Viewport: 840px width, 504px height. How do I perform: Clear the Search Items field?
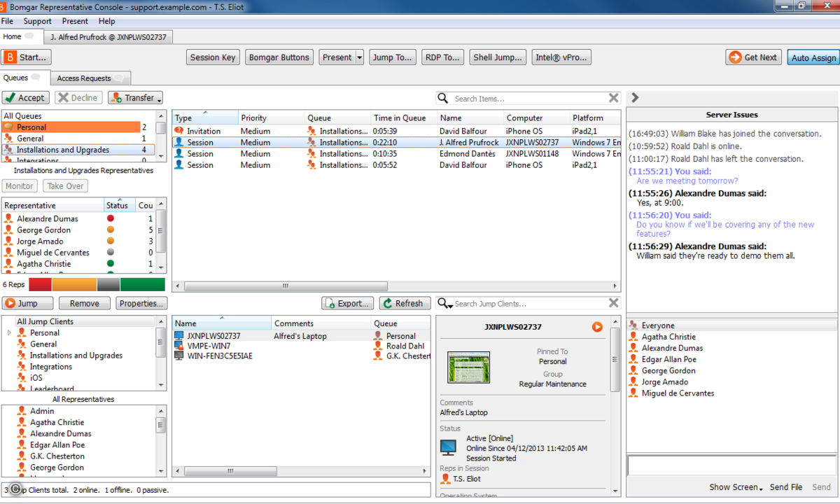pos(613,99)
